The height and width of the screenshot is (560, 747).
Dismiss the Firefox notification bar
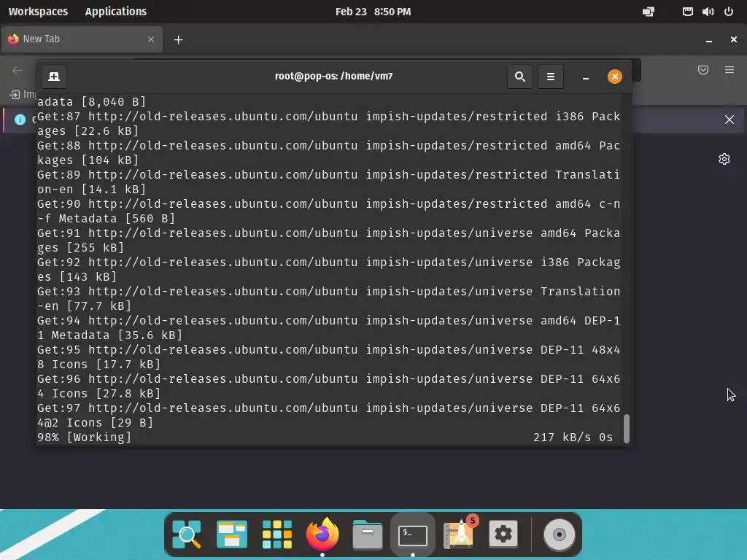[729, 120]
